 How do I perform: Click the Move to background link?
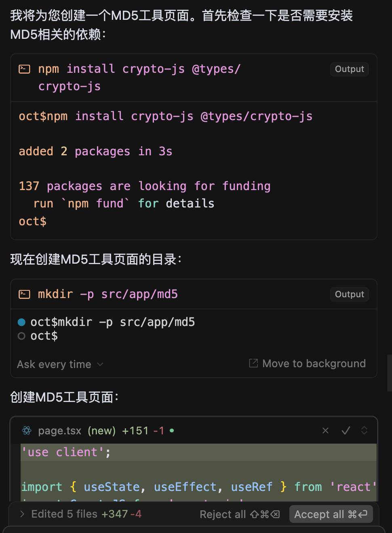tap(314, 364)
